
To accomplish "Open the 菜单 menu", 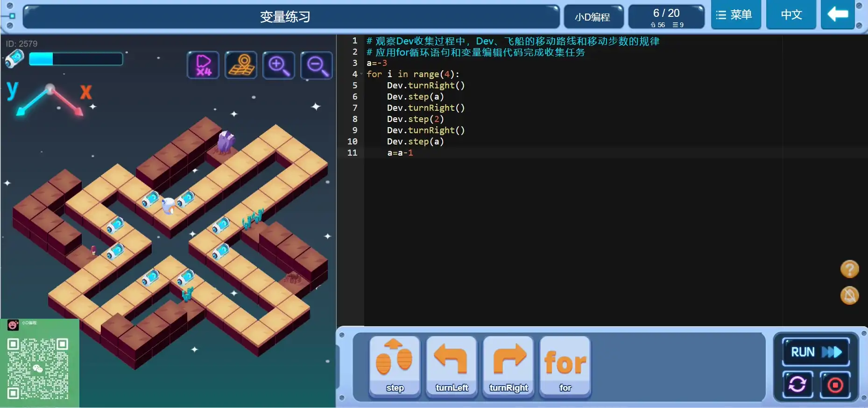I will click(x=735, y=15).
